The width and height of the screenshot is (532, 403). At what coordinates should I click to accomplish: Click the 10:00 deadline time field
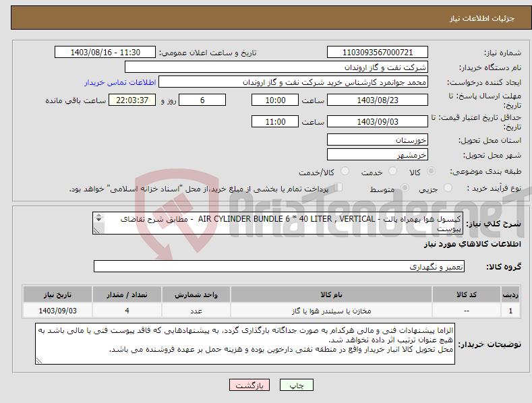(275, 100)
